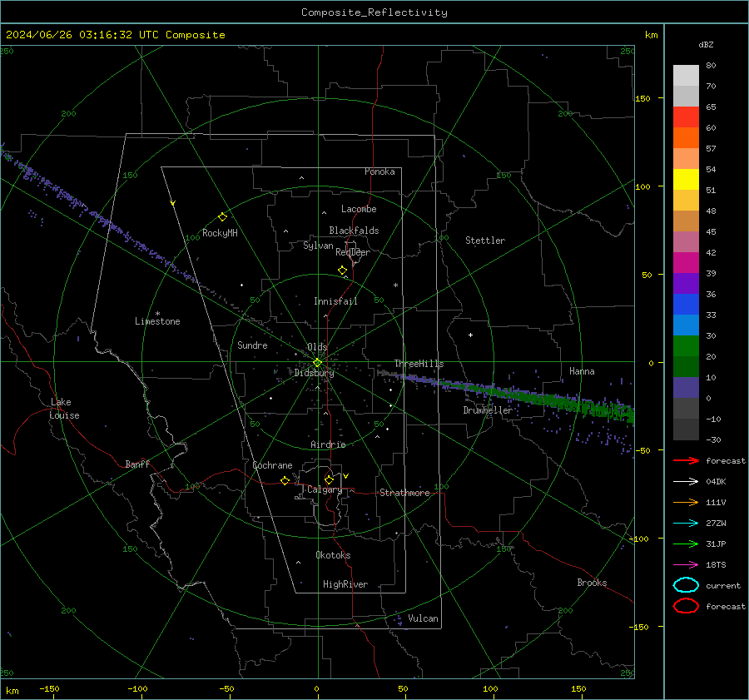Screen dimensions: 749x700
Task: Click the Calgary city label
Action: 325,489
